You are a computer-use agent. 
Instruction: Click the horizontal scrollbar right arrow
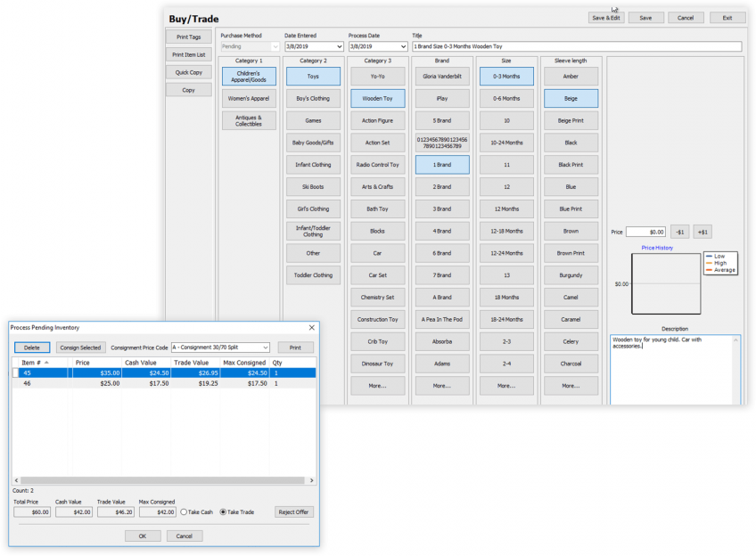point(310,480)
